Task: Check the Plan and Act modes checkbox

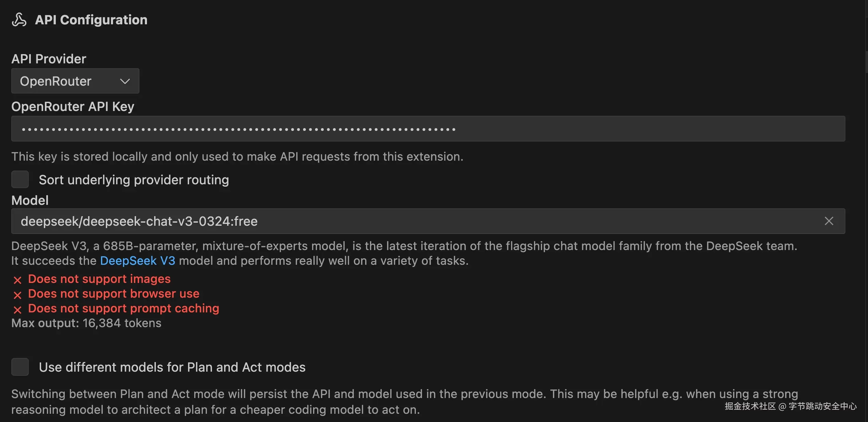Action: point(20,367)
